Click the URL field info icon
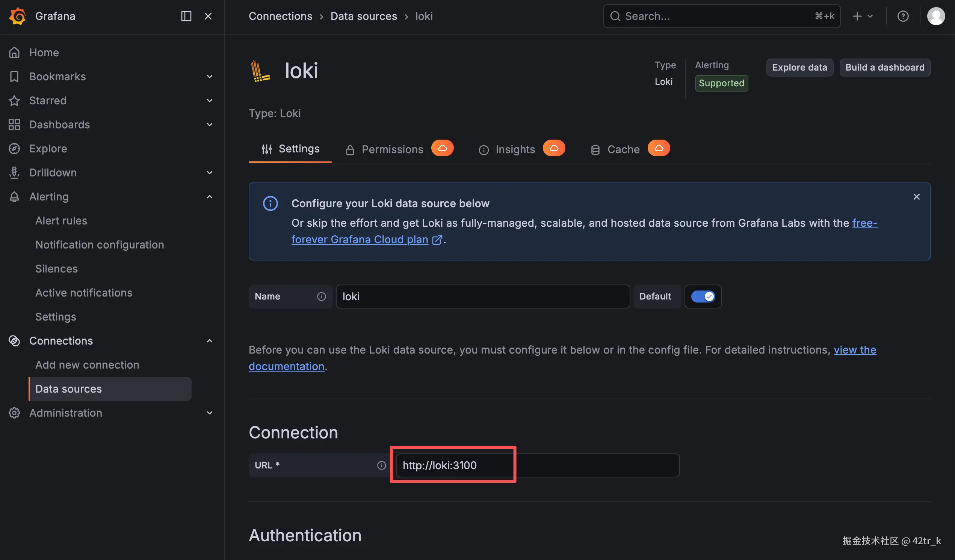The width and height of the screenshot is (955, 560). coord(381,465)
